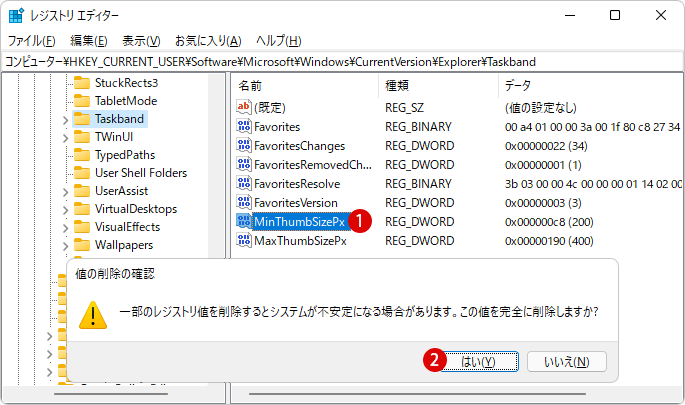Select the TabletMode folder icon
Viewport: 685px width, 405px height.
[82, 100]
